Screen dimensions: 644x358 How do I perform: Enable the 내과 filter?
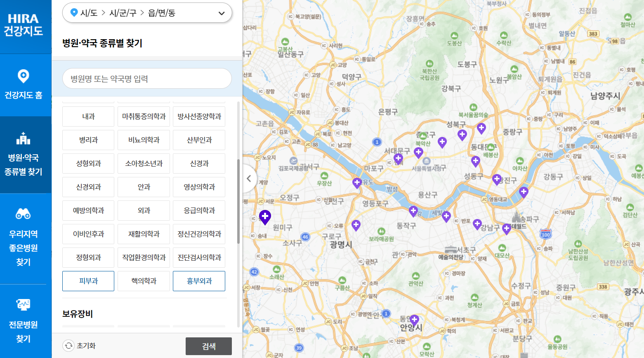88,116
